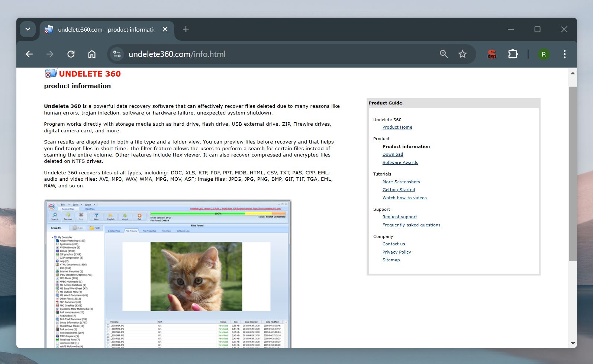Open the Getting Started link
The height and width of the screenshot is (364, 593).
[399, 190]
